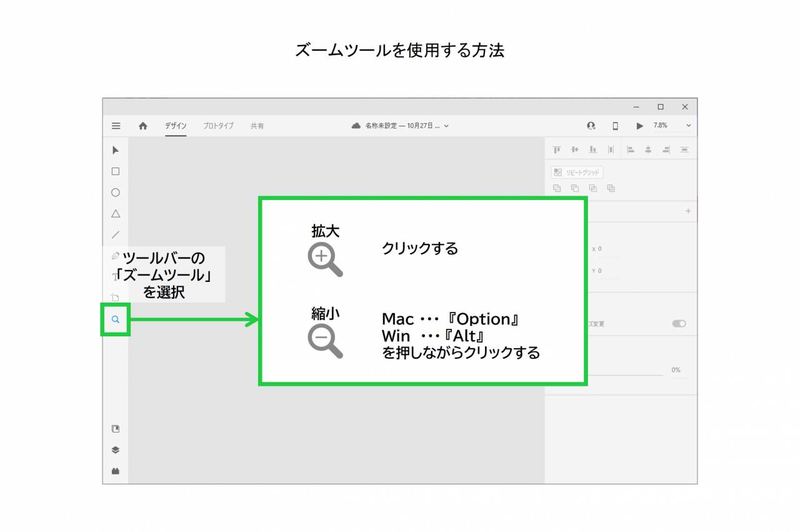This screenshot has height=532, width=800.
Task: Switch to the 共有 tab
Action: [x=257, y=126]
